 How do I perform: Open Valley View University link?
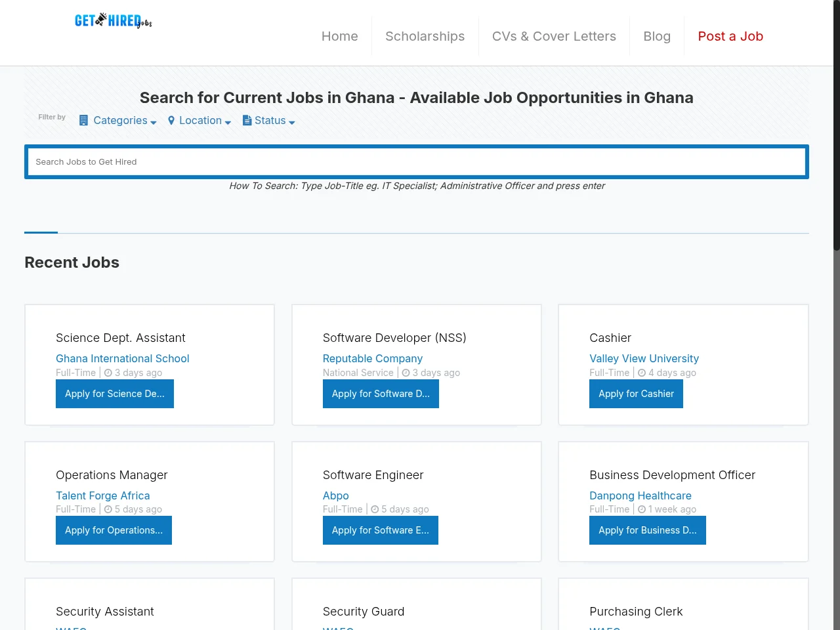pos(644,358)
